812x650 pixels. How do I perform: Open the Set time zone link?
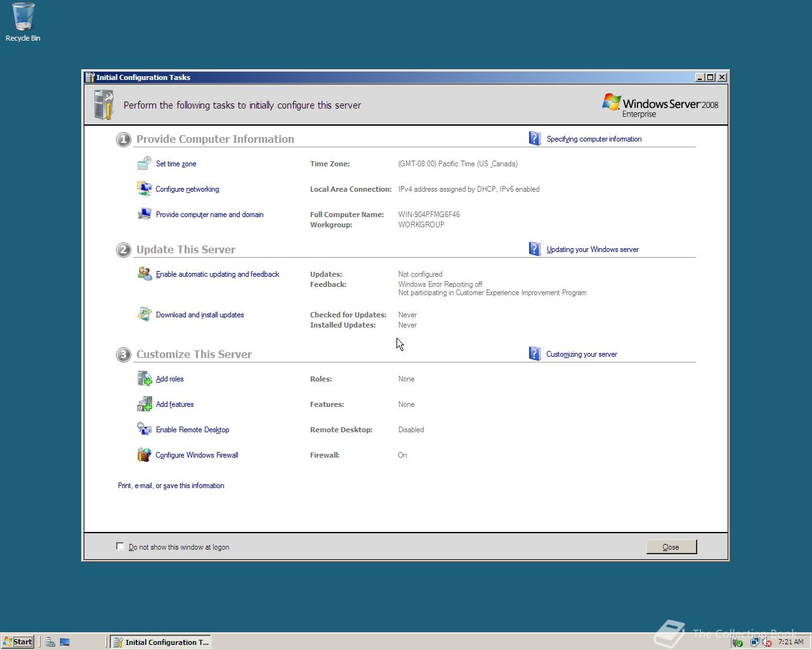pos(176,164)
